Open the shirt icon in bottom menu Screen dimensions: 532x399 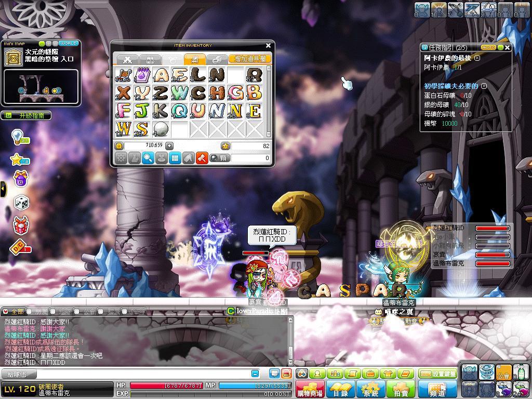(x=388, y=374)
